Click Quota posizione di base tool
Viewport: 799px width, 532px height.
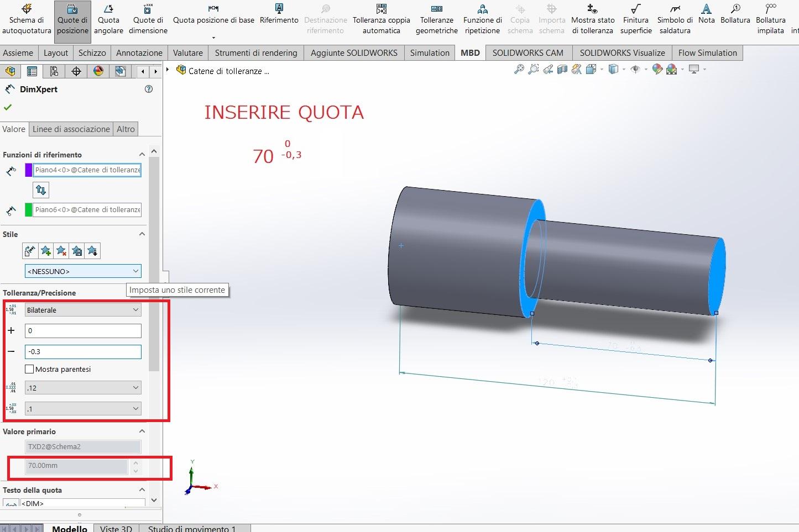(x=213, y=14)
